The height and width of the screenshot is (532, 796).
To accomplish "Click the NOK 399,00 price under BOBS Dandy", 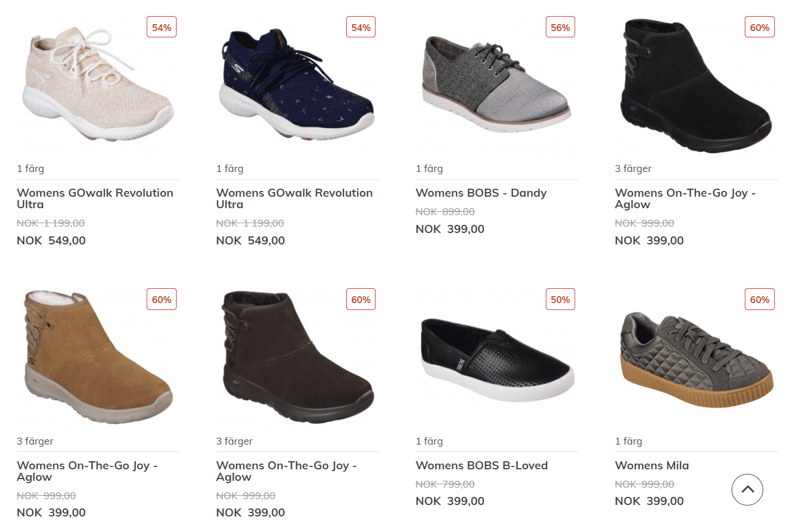I will pyautogui.click(x=450, y=229).
